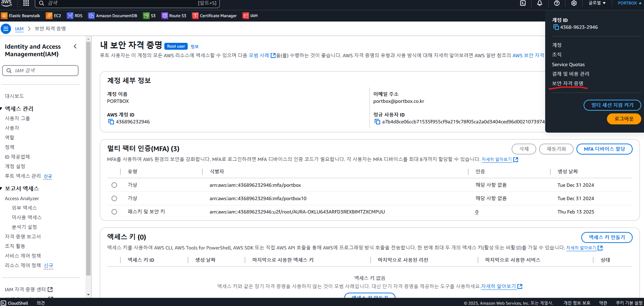Click the MFA 삭제 button
The image size is (644, 306).
click(x=524, y=149)
